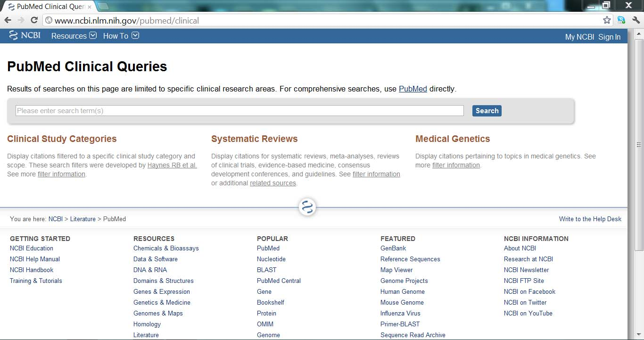Viewport: 644px width, 340px height.
Task: Bookmark this page with the star icon
Action: click(x=607, y=20)
